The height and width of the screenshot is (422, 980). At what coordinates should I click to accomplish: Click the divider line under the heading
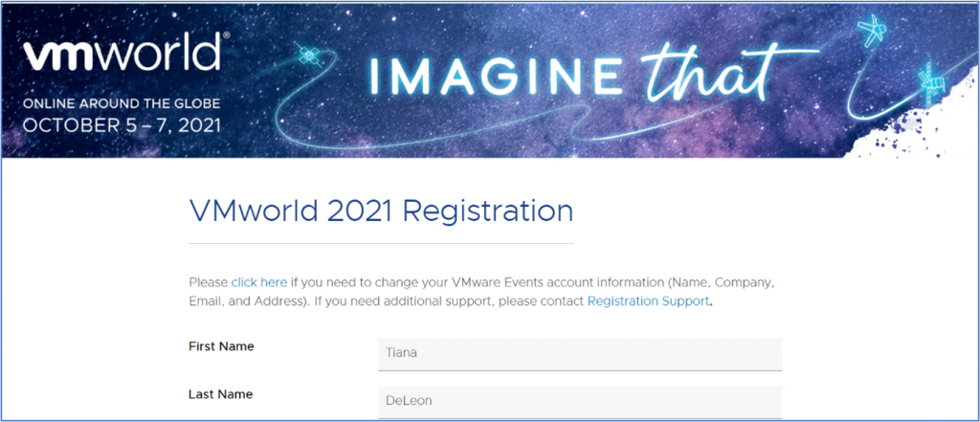point(381,244)
